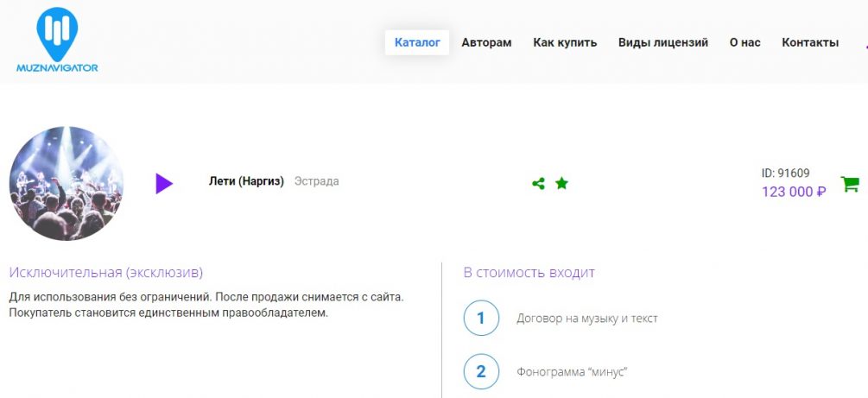The height and width of the screenshot is (398, 868).
Task: Select Виды лицензий in navigation
Action: [x=662, y=42]
